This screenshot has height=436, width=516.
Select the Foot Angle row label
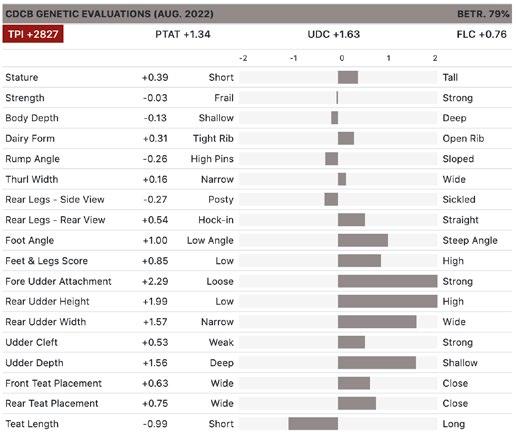click(30, 240)
